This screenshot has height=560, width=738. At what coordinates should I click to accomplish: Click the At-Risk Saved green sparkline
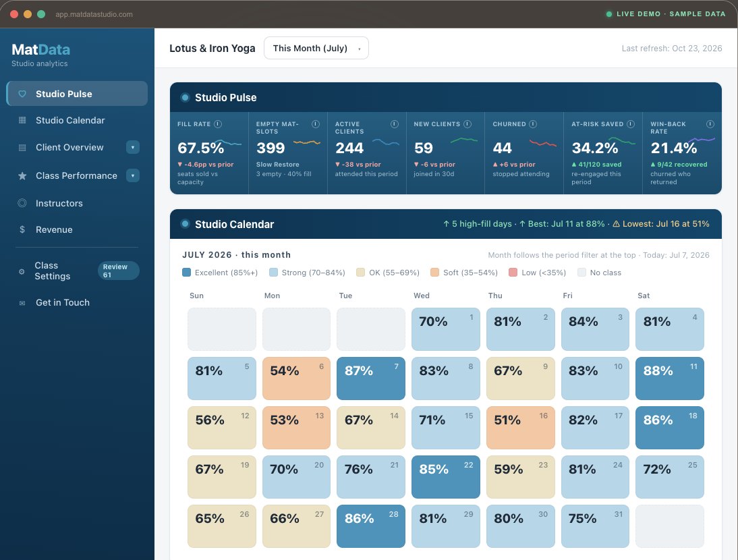tap(621, 140)
